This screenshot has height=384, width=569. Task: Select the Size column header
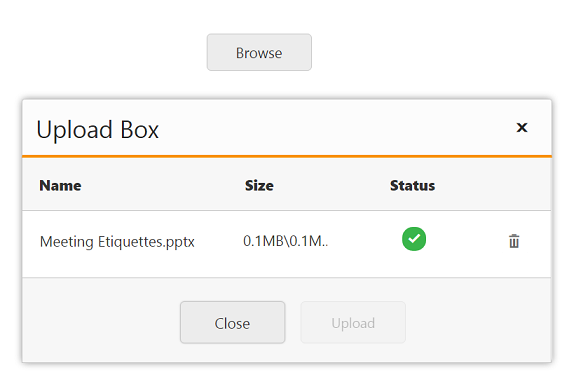click(259, 185)
